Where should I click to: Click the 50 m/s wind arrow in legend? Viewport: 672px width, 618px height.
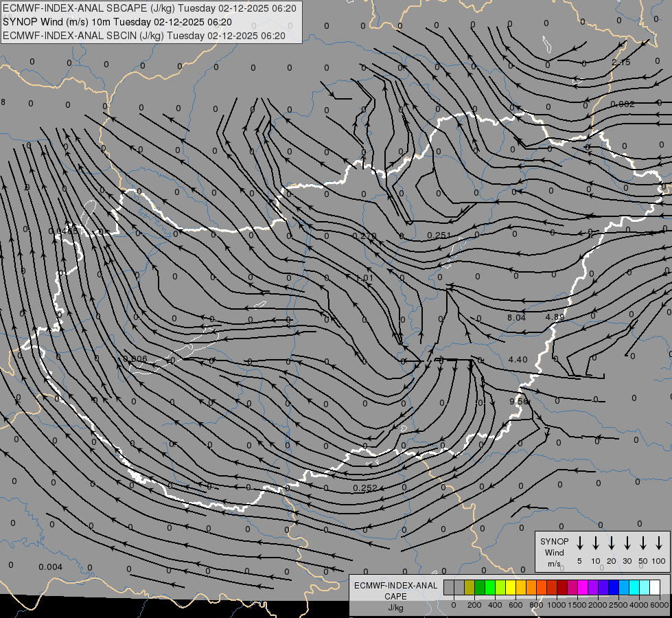pos(643,543)
